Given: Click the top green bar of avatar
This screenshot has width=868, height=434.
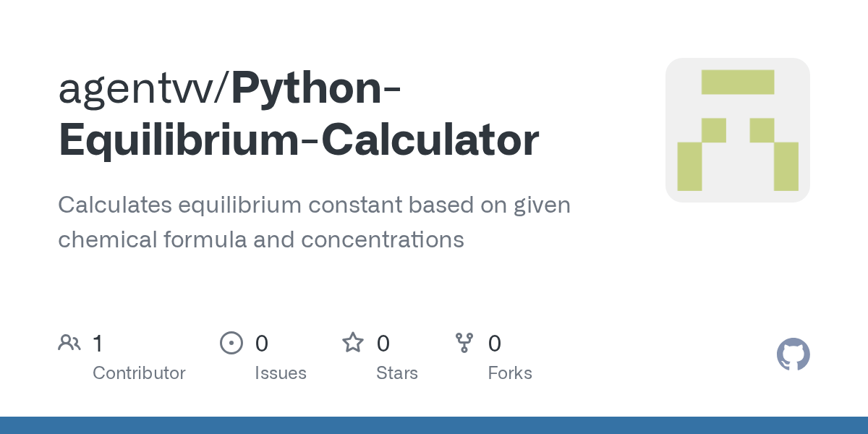Looking at the screenshot, I should [737, 82].
